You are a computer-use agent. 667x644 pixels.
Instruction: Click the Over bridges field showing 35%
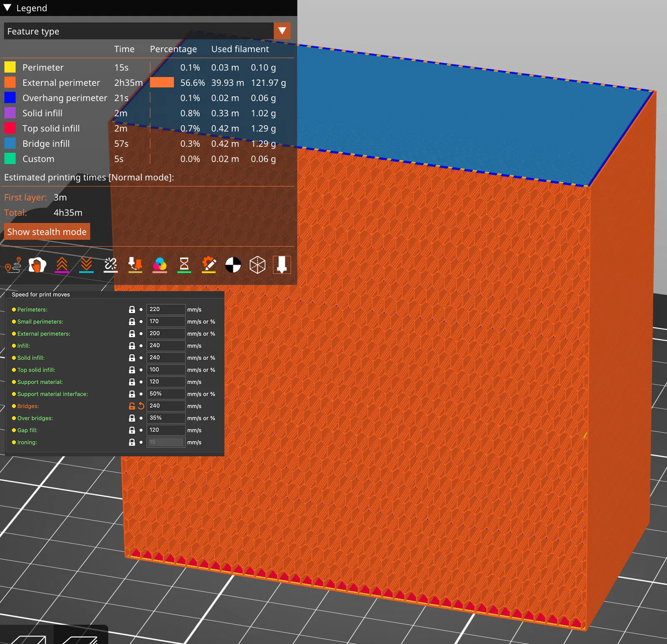(166, 418)
